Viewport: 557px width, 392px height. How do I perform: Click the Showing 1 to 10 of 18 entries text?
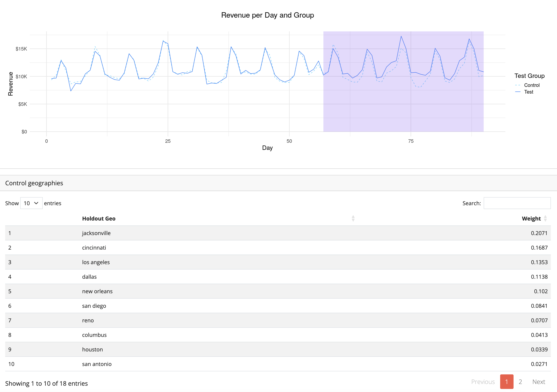pos(46,384)
